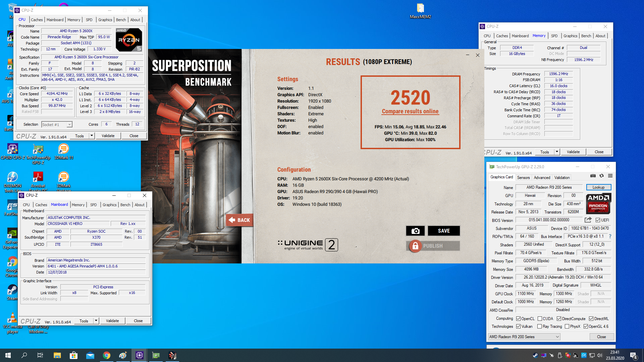The image size is (644, 362).
Task: Toggle the DirectCompute checkbox
Action: pos(559,319)
